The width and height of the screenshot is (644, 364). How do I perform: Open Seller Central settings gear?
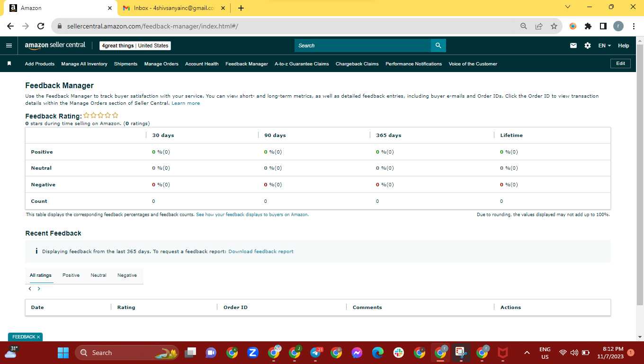click(588, 45)
